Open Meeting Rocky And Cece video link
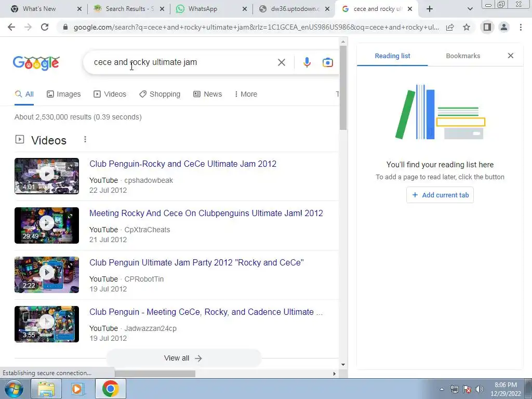The height and width of the screenshot is (399, 532). click(206, 214)
